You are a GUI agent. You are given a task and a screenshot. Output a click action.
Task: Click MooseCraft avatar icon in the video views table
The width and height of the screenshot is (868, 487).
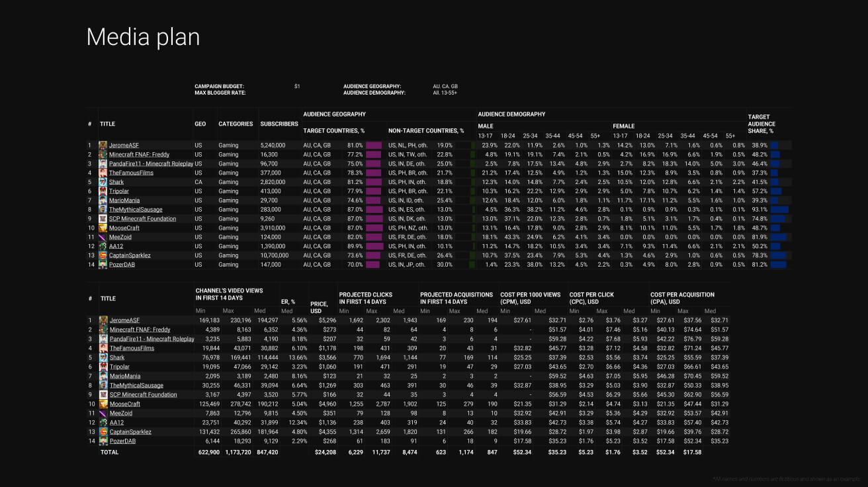pos(103,404)
